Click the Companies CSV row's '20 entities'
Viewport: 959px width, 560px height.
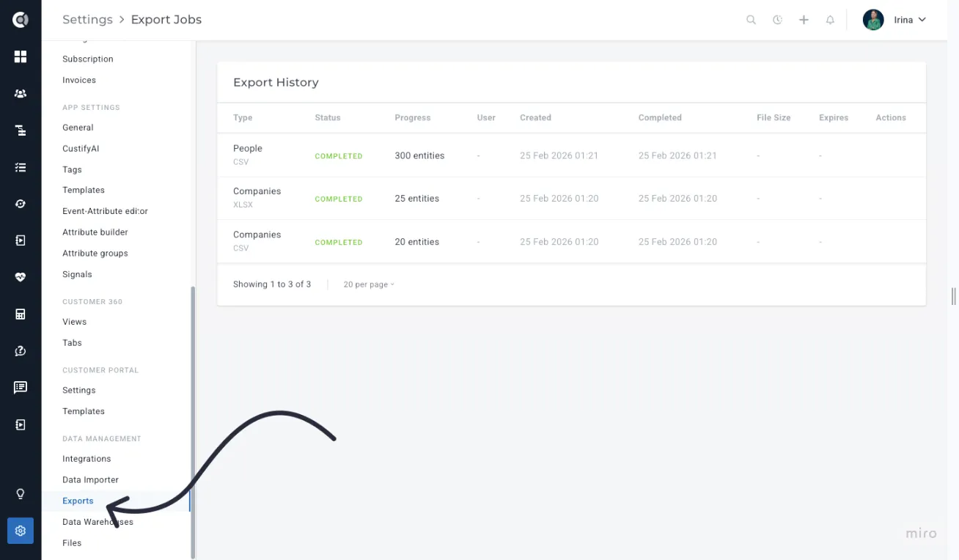coord(416,242)
